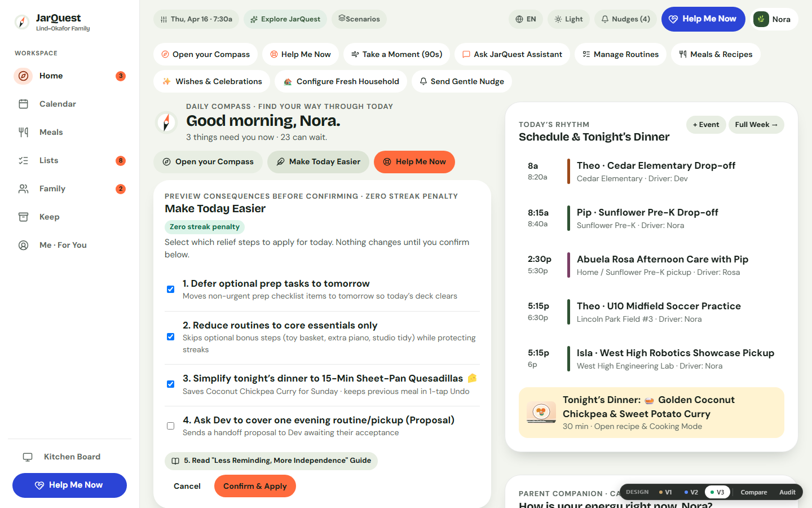The image size is (812, 508).
Task: Switch to design V1
Action: coord(665,492)
